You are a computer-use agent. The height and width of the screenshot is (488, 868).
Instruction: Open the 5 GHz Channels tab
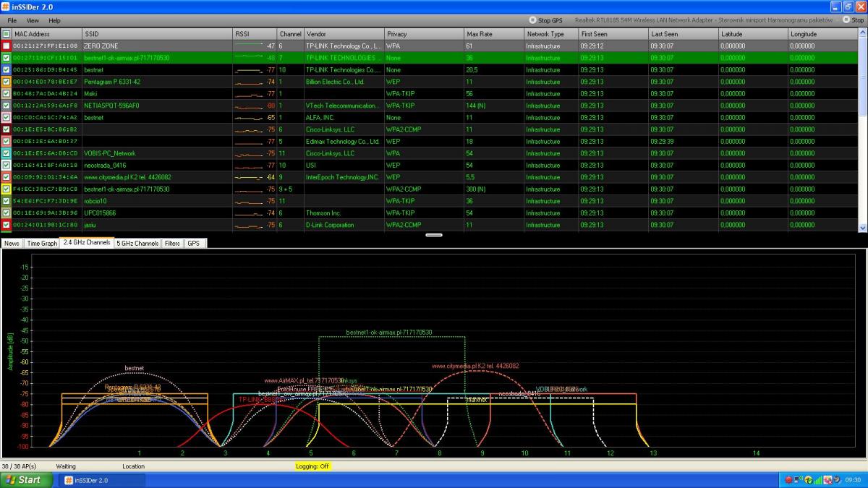pos(137,244)
